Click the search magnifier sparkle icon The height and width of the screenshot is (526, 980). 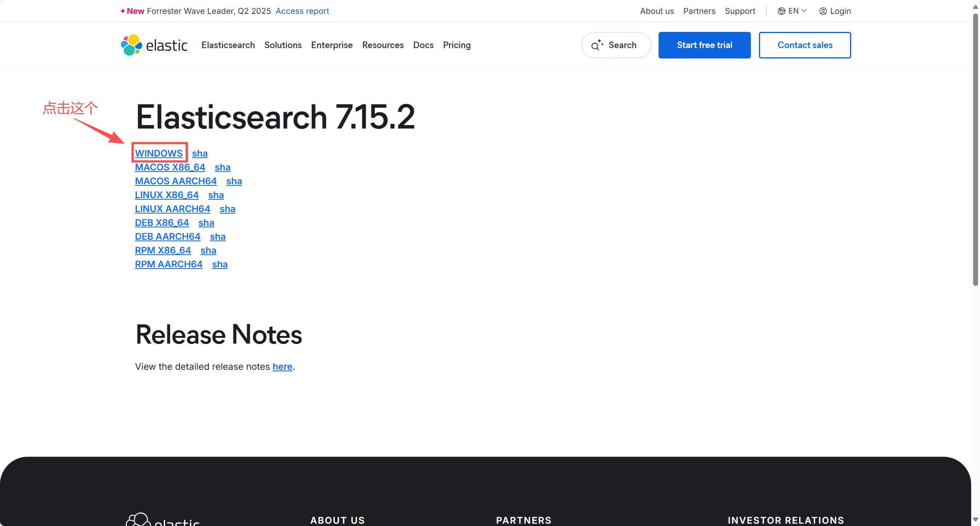597,45
